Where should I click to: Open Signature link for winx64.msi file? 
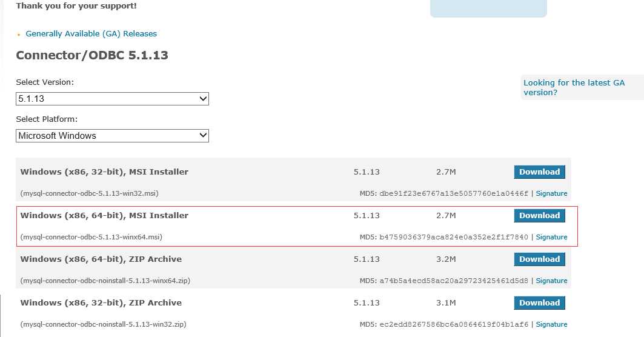pos(551,237)
